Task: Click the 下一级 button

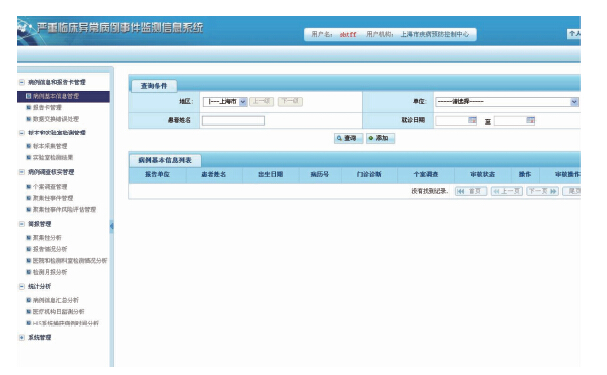Action: coord(290,101)
